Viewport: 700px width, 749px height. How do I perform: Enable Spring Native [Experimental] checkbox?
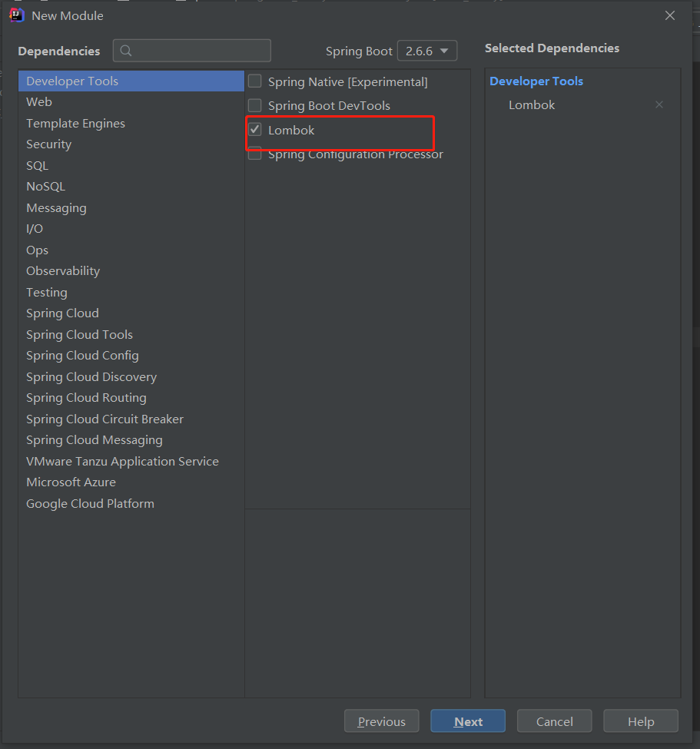coord(254,81)
